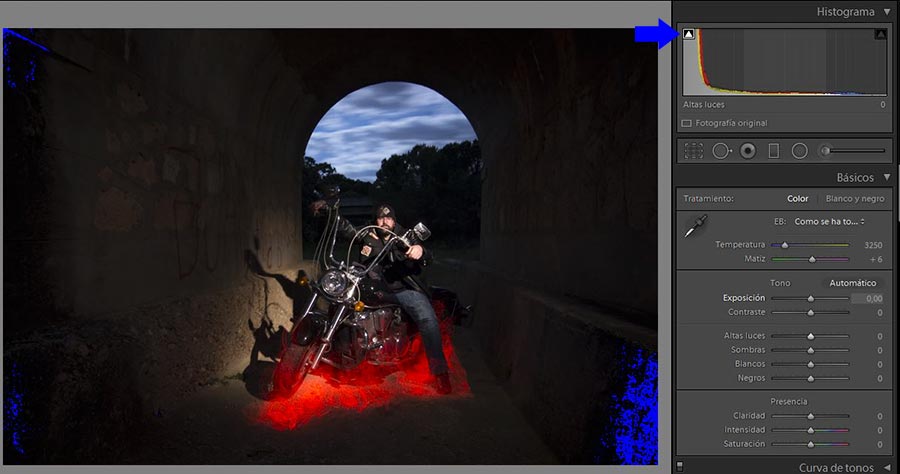
Task: Collapse the Básicos panel
Action: pyautogui.click(x=886, y=178)
